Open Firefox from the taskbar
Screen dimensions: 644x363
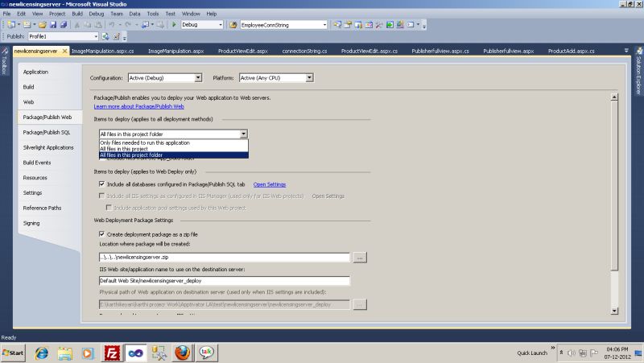click(183, 353)
